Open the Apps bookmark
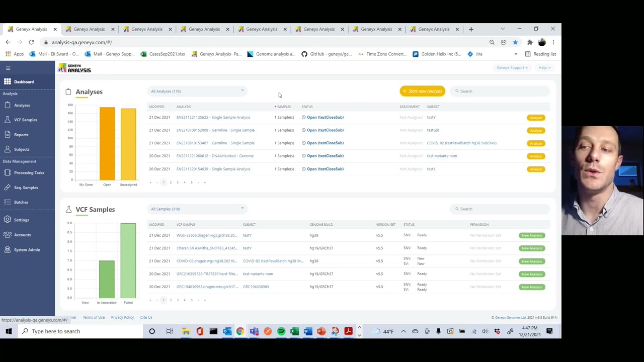The height and width of the screenshot is (362, 644). (x=15, y=54)
